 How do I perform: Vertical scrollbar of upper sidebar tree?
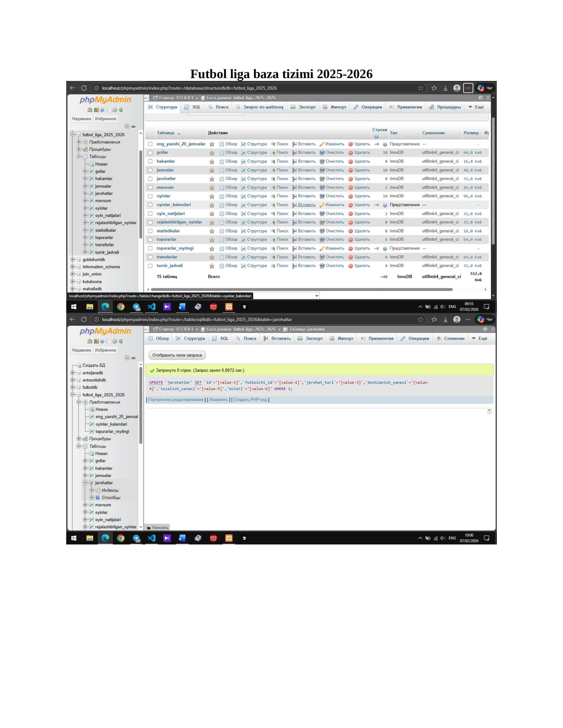tap(141, 195)
